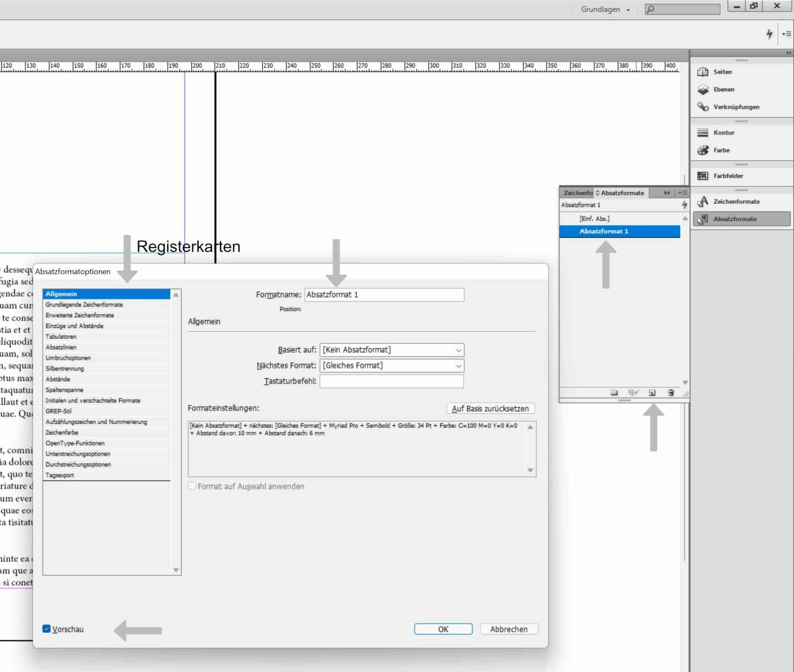This screenshot has width=794, height=672.
Task: Open the Unterstreichungsoptionen category
Action: 106,454
